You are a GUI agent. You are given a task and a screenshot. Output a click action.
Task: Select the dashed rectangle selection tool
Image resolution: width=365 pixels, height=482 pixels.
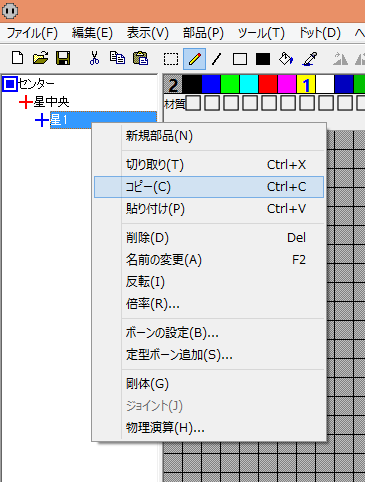pyautogui.click(x=171, y=59)
